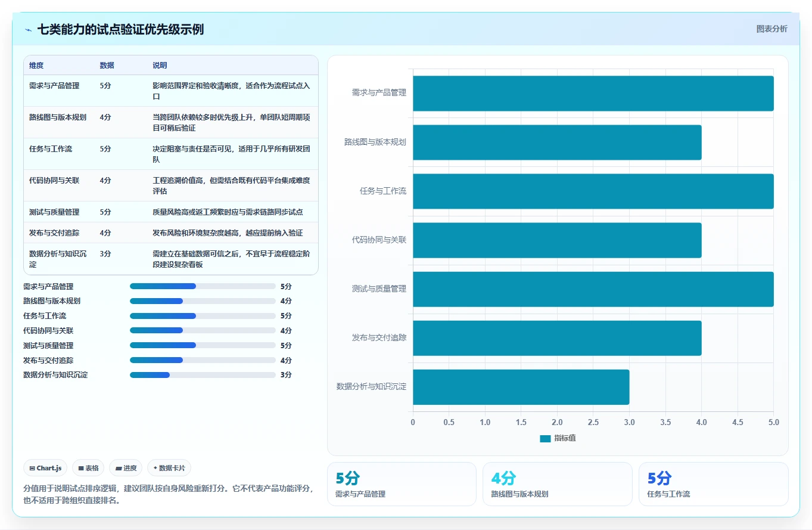Screen dimensions: 812x530
Task: Click the 任务与工作流 cell in the table
Action: coord(51,149)
